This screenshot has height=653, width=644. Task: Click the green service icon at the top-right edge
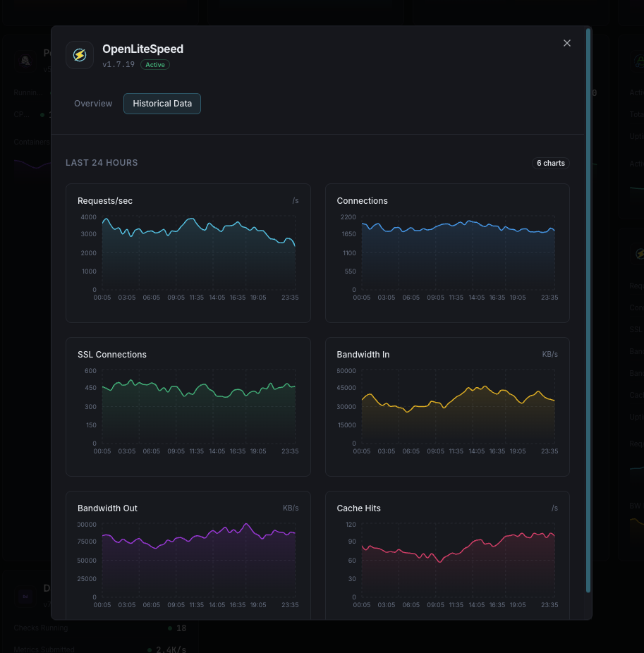pyautogui.click(x=639, y=61)
